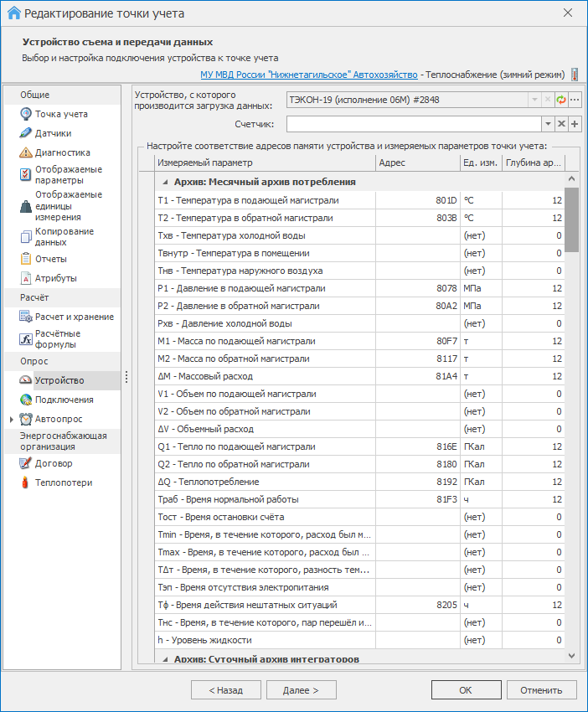Select row ΔQ - Теплопотребление
588x712 pixels.
pyautogui.click(x=359, y=482)
